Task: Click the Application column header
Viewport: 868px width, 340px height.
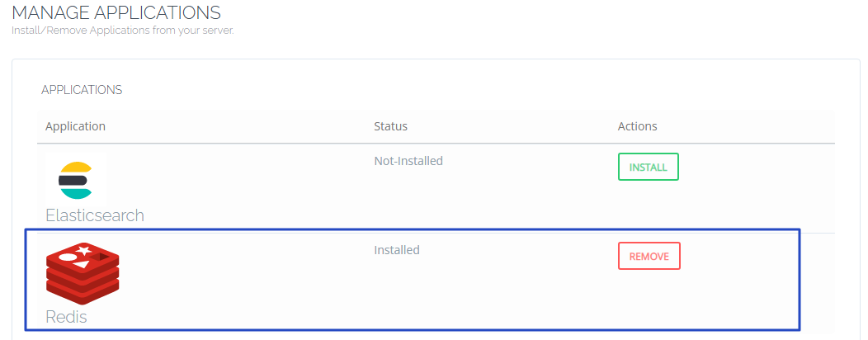Action: pyautogui.click(x=75, y=126)
